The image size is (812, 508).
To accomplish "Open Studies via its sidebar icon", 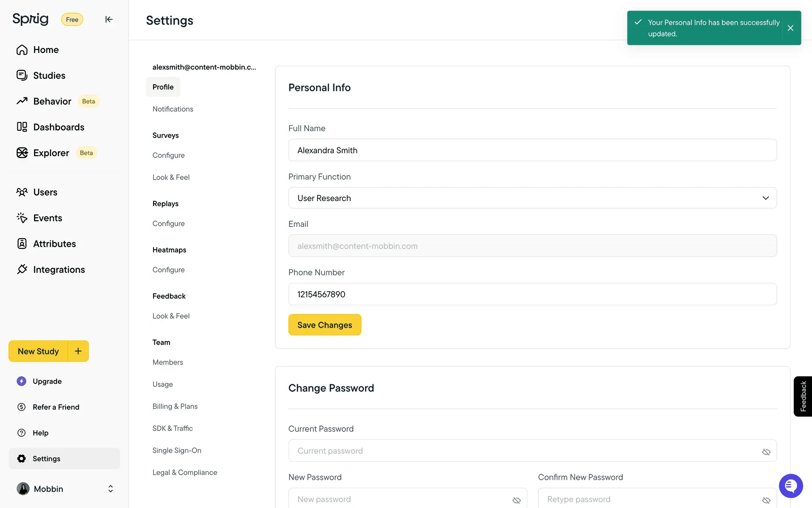I will [x=22, y=75].
